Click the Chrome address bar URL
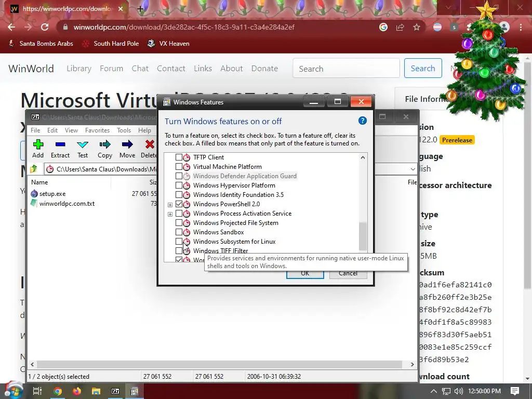Screen dimensions: 532x399 (x=184, y=27)
